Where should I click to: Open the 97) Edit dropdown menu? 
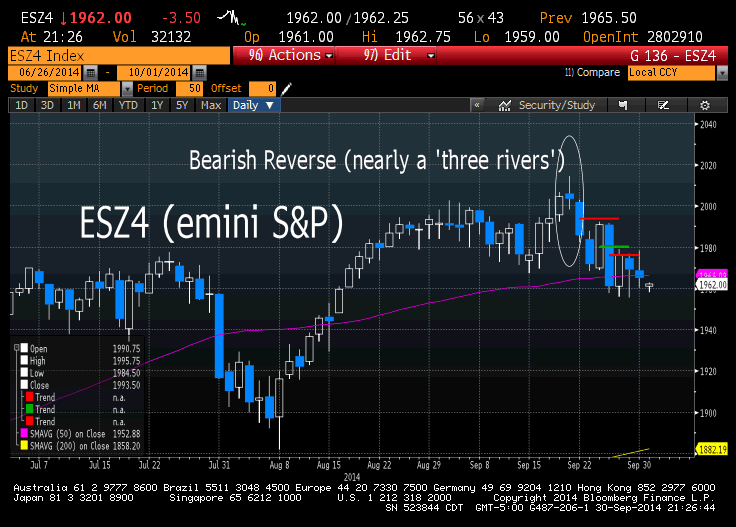(x=388, y=55)
